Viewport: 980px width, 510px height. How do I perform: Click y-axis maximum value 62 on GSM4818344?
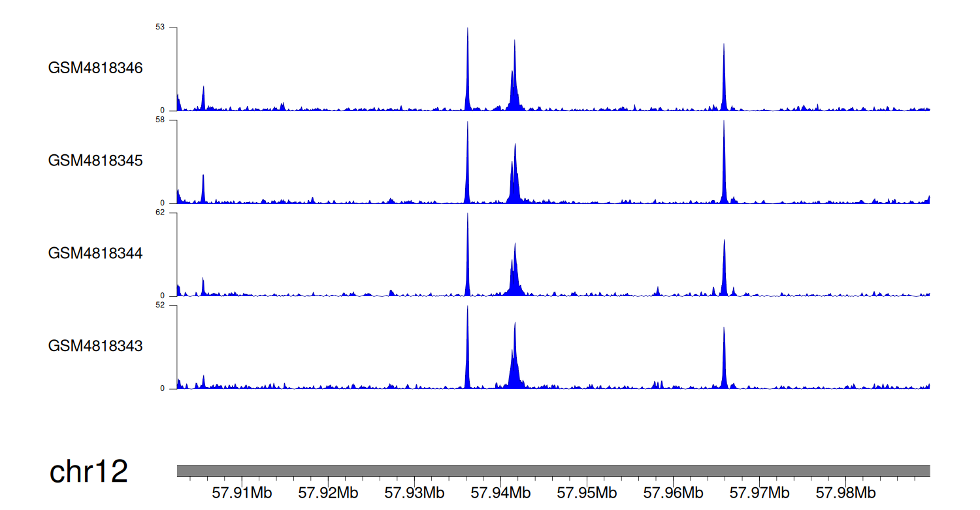point(160,212)
